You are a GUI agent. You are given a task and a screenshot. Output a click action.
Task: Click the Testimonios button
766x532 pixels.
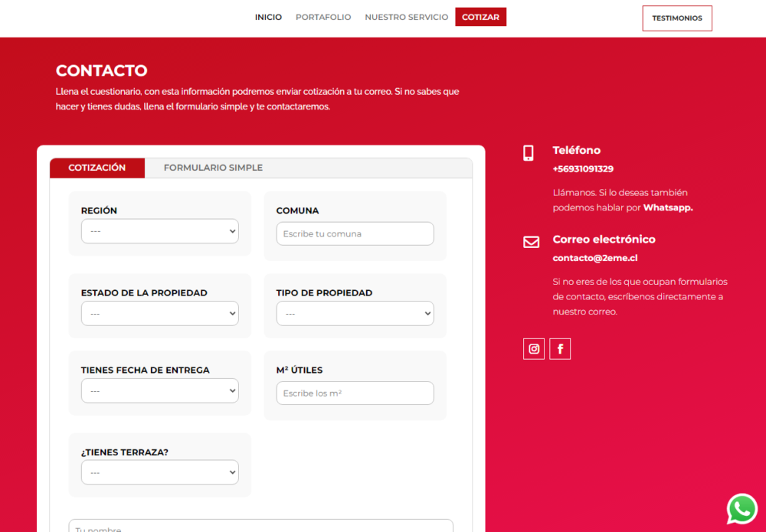click(676, 18)
